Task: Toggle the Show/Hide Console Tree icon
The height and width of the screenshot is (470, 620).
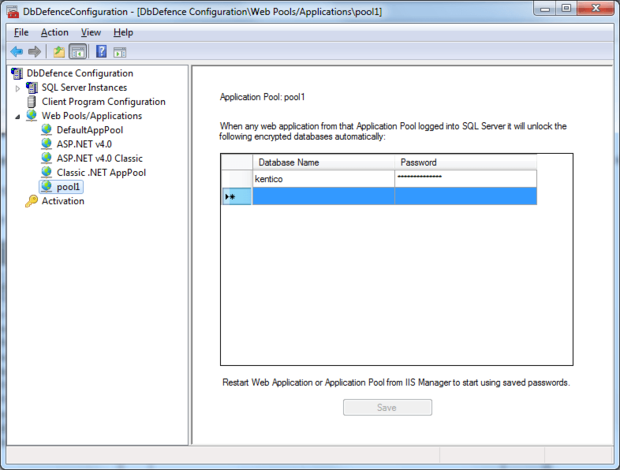Action: 77,51
